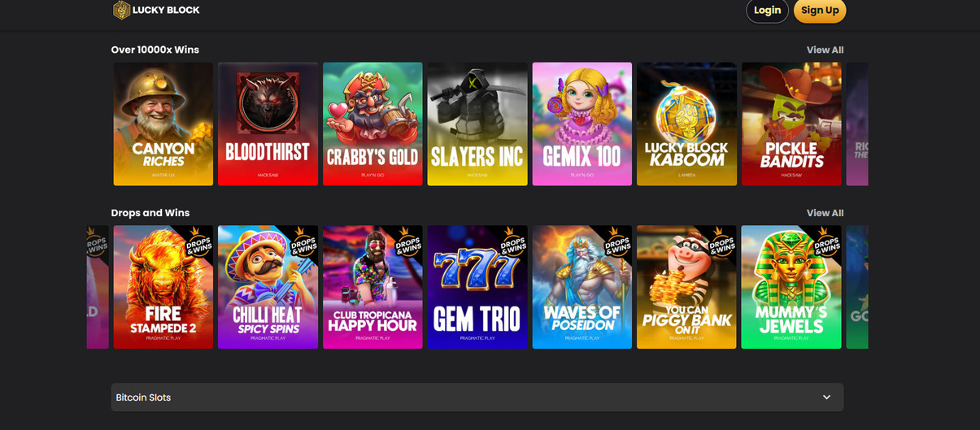980x430 pixels.
Task: Click the Login button
Action: point(768,11)
